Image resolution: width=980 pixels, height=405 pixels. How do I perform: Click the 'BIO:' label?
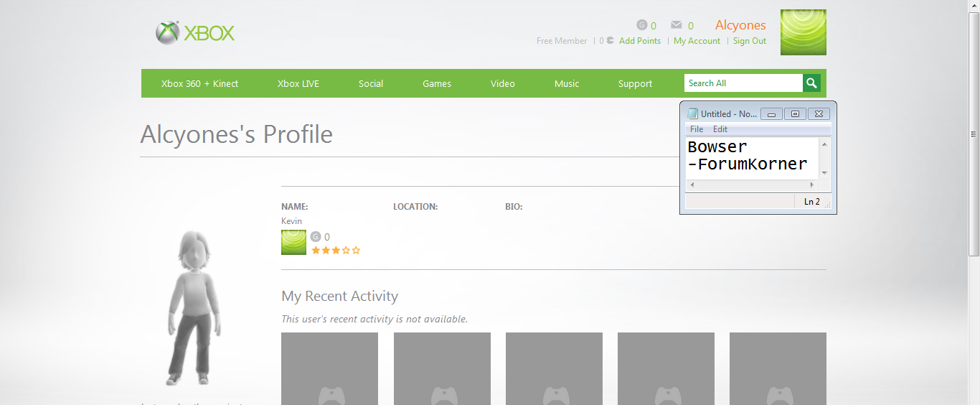[514, 207]
